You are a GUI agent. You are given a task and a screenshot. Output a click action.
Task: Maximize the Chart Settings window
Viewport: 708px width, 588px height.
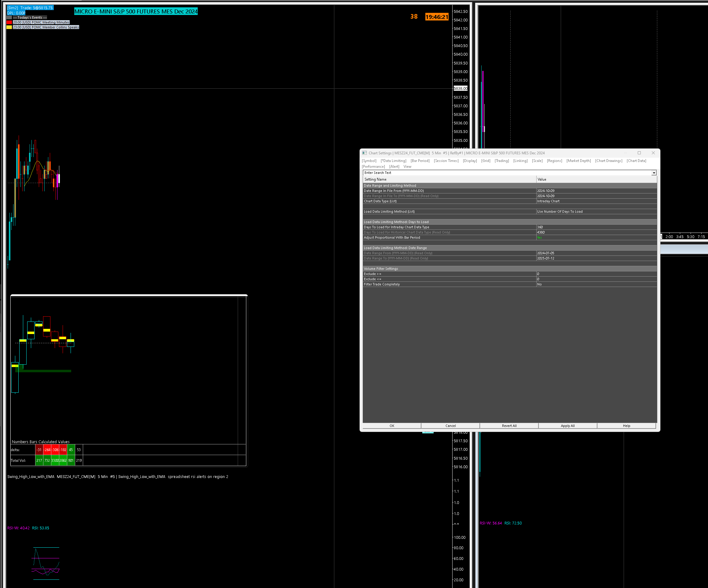tap(639, 153)
